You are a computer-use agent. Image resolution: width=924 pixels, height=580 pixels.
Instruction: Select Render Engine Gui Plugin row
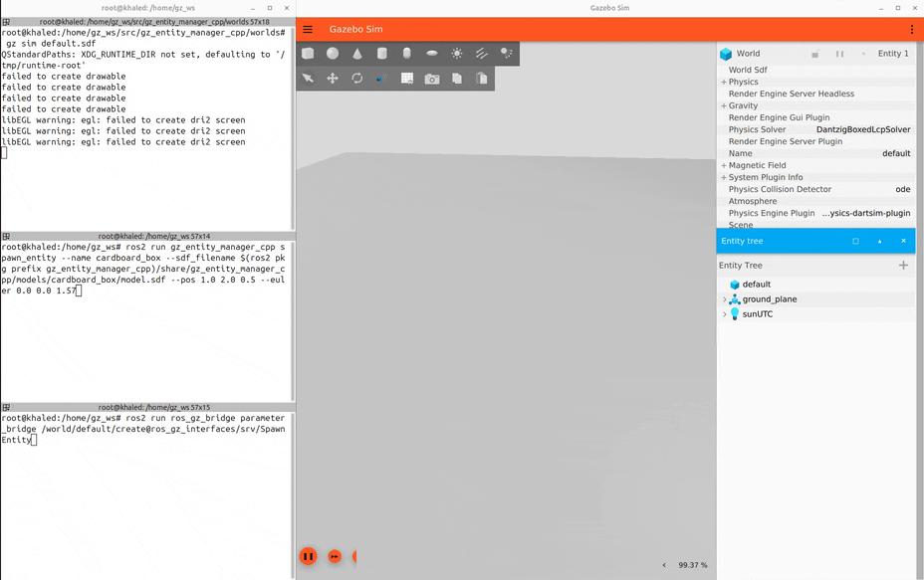pyautogui.click(x=815, y=117)
